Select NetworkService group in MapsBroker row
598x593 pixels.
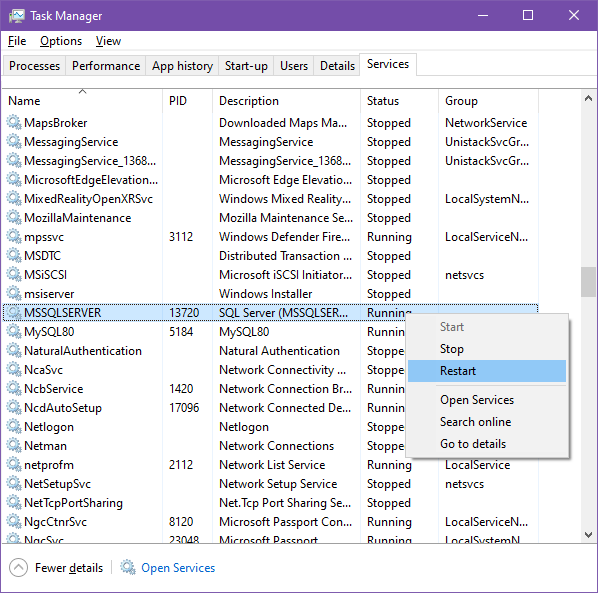pos(486,123)
